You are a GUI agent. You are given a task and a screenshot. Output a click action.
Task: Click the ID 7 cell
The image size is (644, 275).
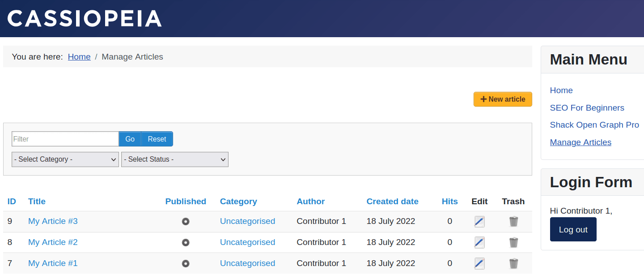point(10,263)
